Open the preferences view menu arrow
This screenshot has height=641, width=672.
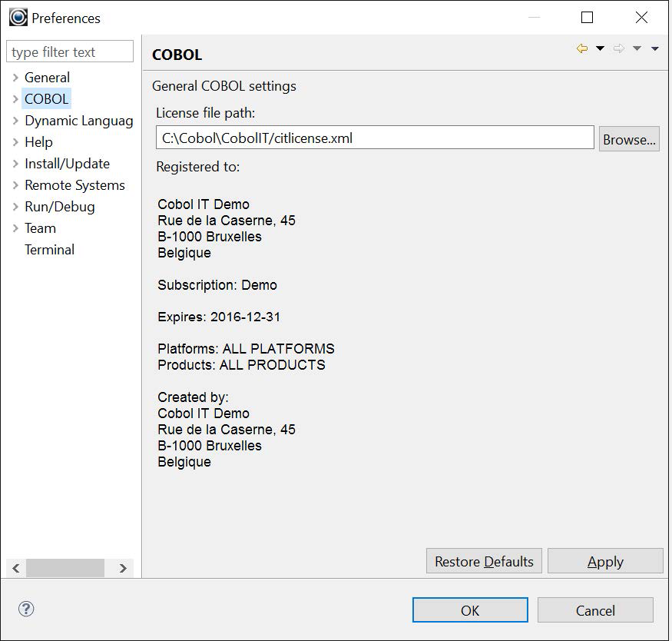pos(654,49)
